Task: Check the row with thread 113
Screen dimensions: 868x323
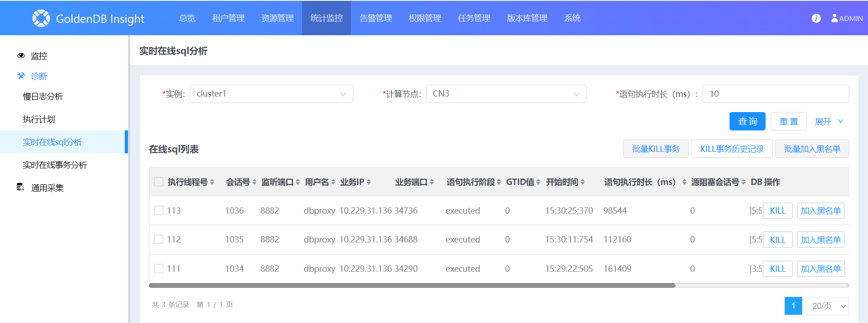Action: tap(159, 210)
